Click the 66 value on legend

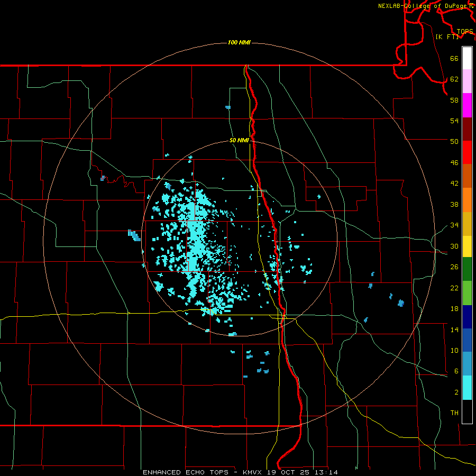(x=454, y=58)
